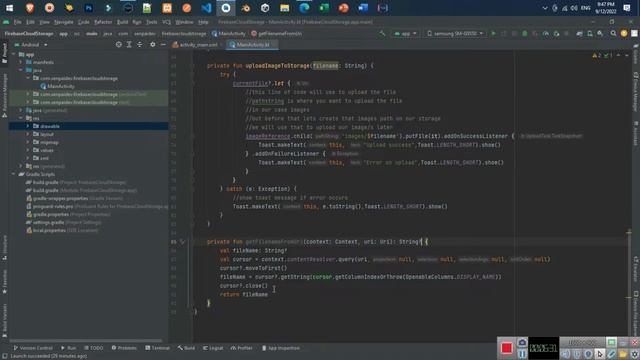Collapse the app module tree node
Viewport: 640px width, 360px height.
[x=13, y=54]
